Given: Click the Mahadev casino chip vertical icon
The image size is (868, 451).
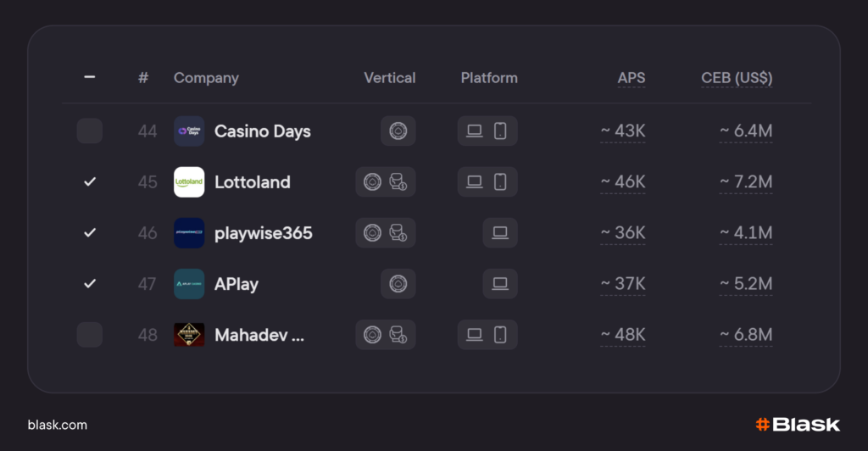Looking at the screenshot, I should coord(373,335).
